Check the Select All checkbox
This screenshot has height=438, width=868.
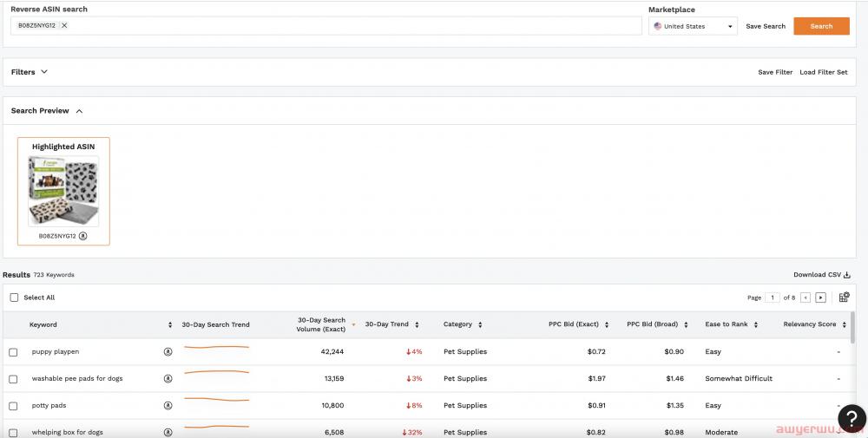(x=15, y=297)
